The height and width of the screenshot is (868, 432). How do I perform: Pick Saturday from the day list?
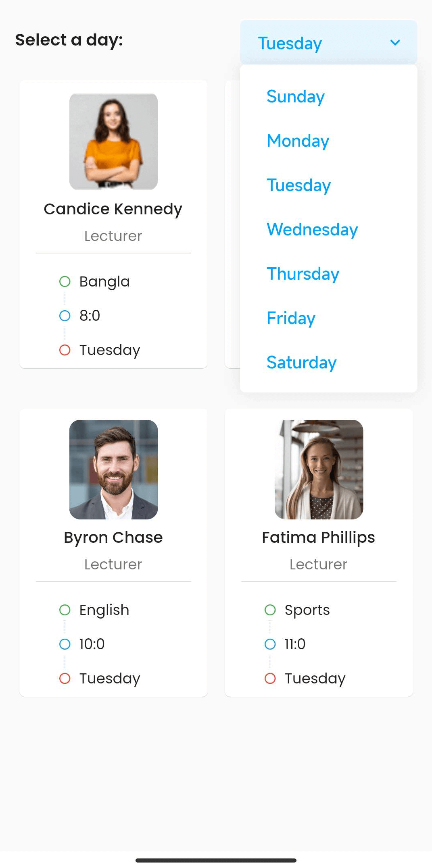pyautogui.click(x=301, y=363)
